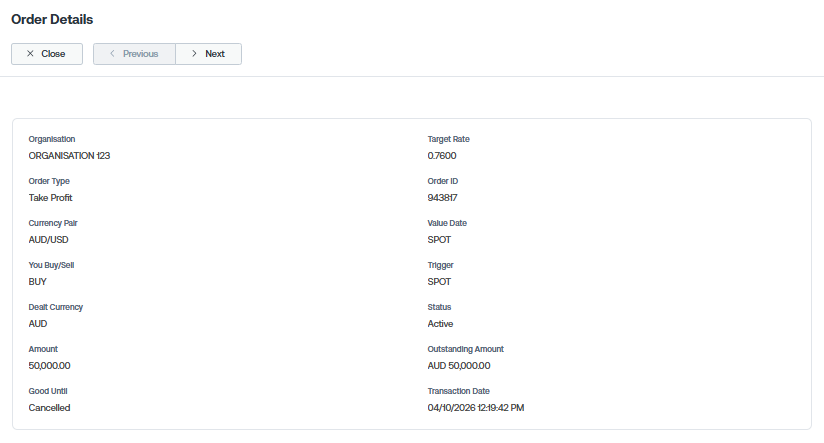
Task: Click the outstanding amount AUD 50,000.00
Action: click(x=459, y=366)
